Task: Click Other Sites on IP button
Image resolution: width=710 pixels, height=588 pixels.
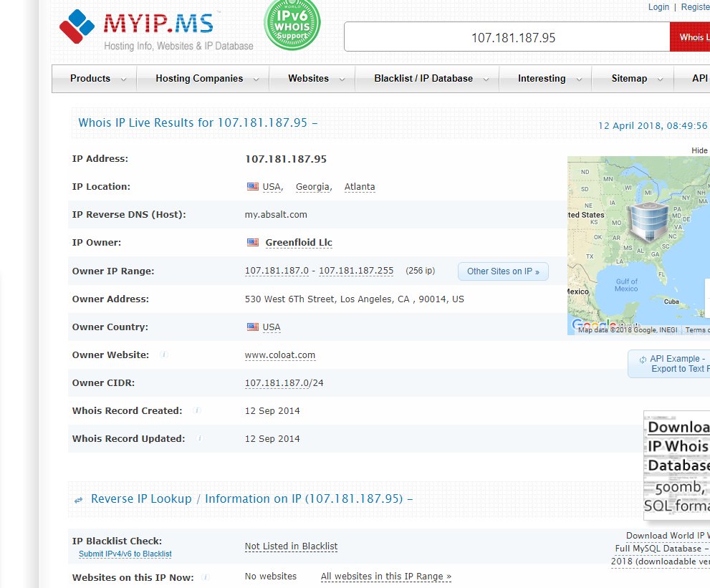Action: pyautogui.click(x=503, y=271)
